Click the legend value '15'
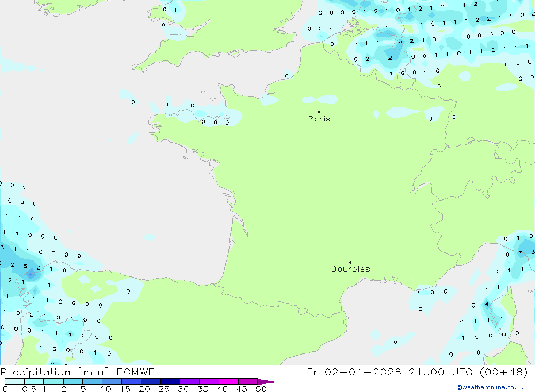The image size is (535, 392). pos(125,389)
